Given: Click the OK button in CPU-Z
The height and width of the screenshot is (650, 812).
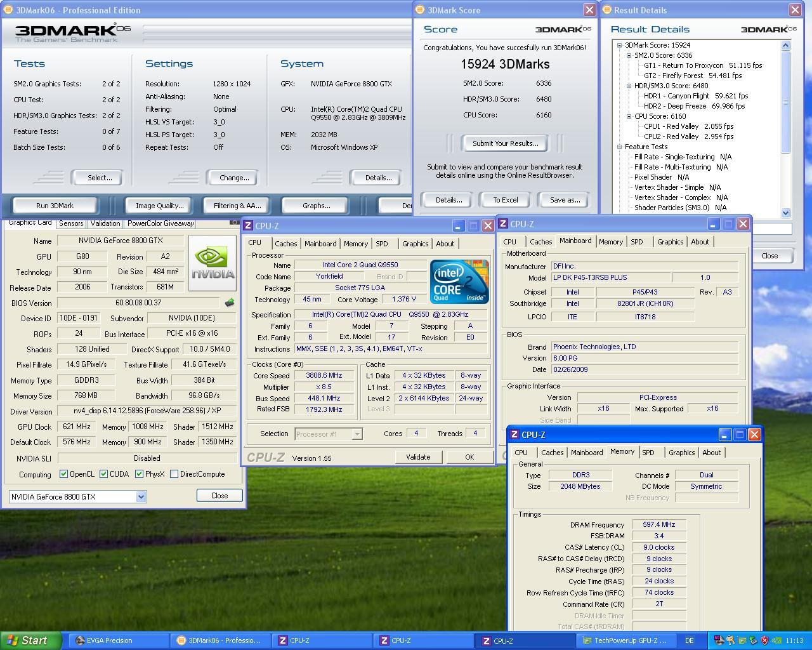Looking at the screenshot, I should click(x=469, y=457).
